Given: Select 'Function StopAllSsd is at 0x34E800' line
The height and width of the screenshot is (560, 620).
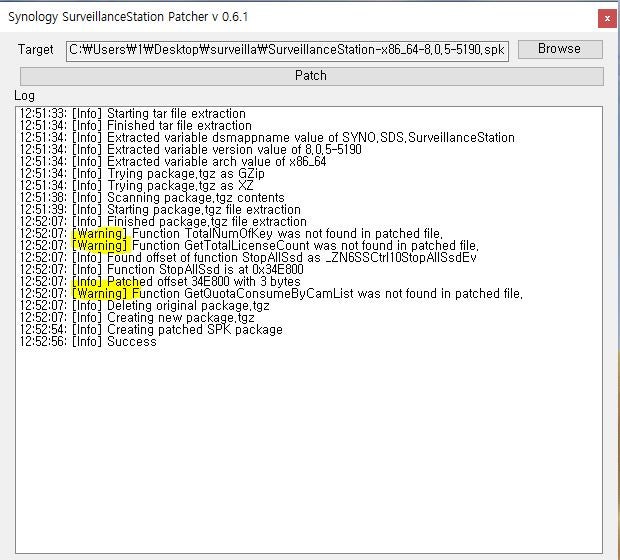Looking at the screenshot, I should coord(162,269).
